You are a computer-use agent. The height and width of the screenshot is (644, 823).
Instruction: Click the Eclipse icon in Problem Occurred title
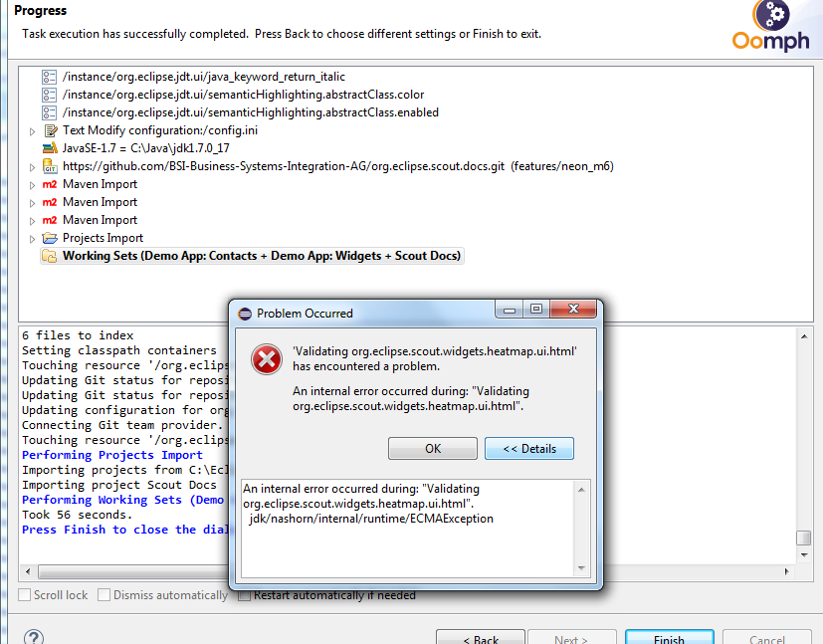coord(245,314)
